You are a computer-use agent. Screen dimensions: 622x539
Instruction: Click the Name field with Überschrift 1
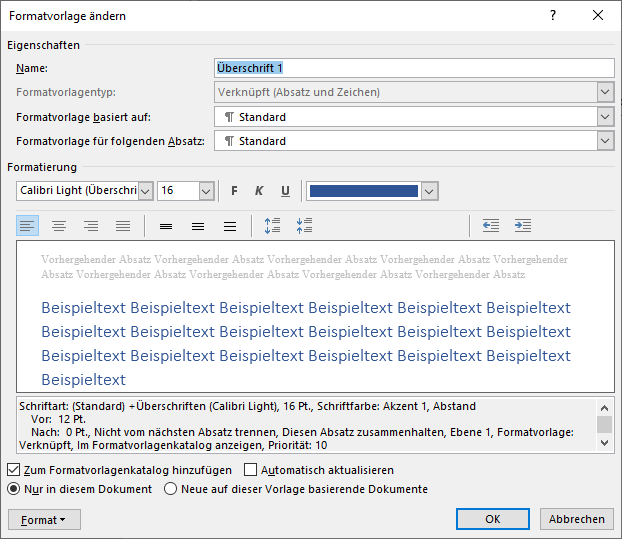pos(414,68)
